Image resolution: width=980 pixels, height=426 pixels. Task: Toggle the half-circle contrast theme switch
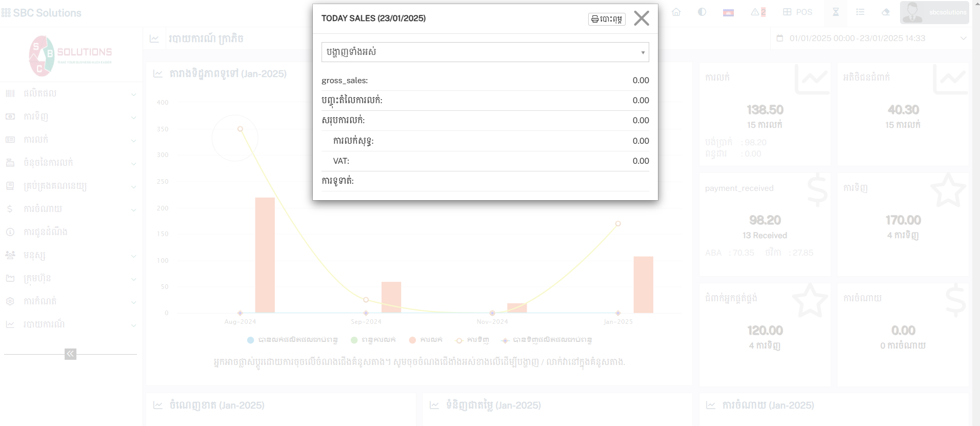click(x=702, y=12)
